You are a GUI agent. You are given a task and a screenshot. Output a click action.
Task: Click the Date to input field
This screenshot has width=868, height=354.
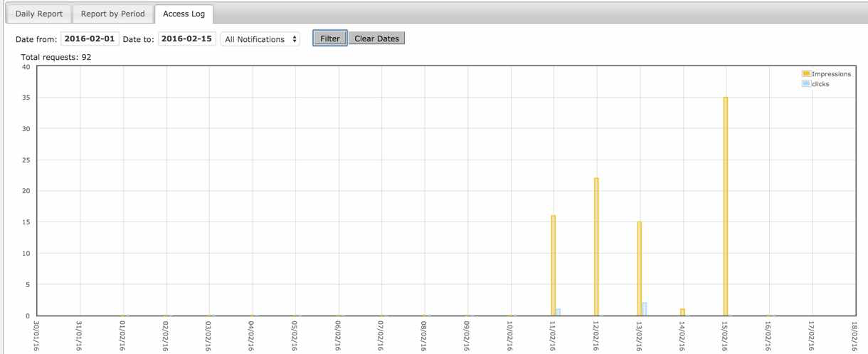click(187, 39)
